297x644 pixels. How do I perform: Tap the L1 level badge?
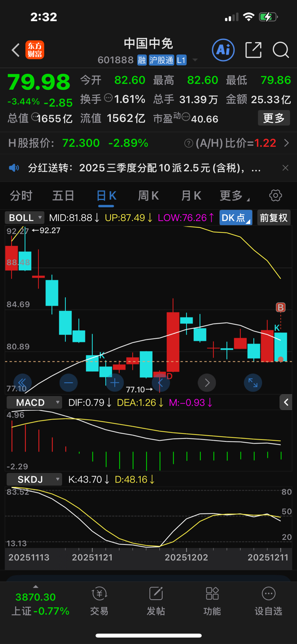(x=181, y=60)
